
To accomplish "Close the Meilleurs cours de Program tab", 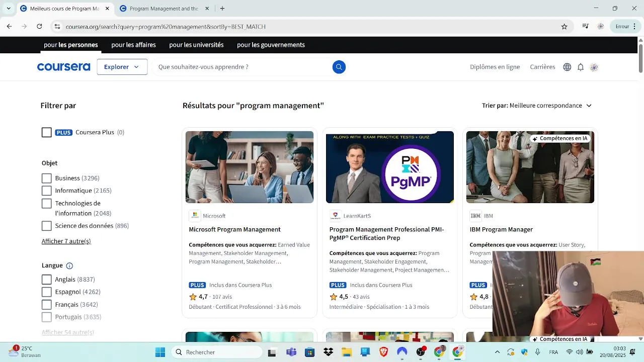I will 107,9.
